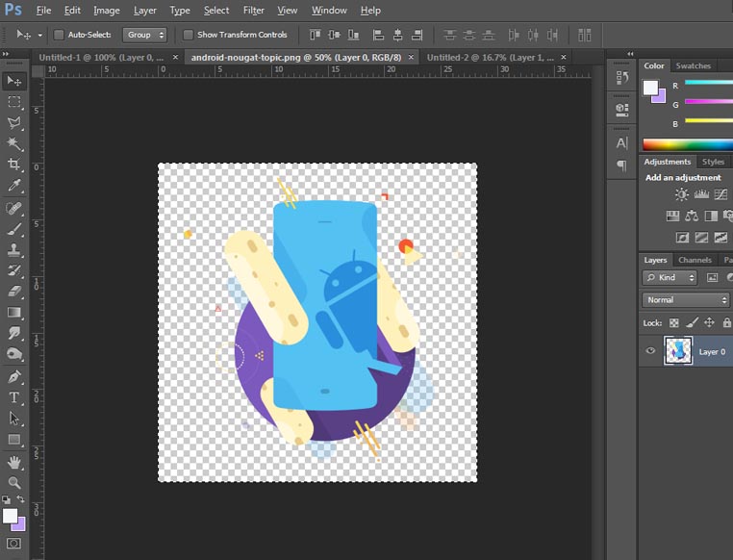Align top edges in options bar
Screen dimensions: 733x560
pyautogui.click(x=315, y=35)
